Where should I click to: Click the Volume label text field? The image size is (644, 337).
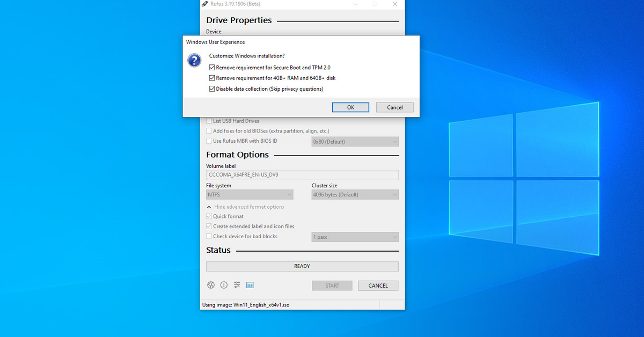302,175
